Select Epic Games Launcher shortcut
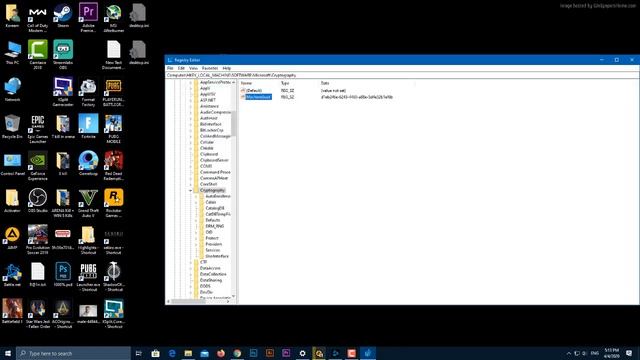This screenshot has height=360, width=640. pos(38,129)
